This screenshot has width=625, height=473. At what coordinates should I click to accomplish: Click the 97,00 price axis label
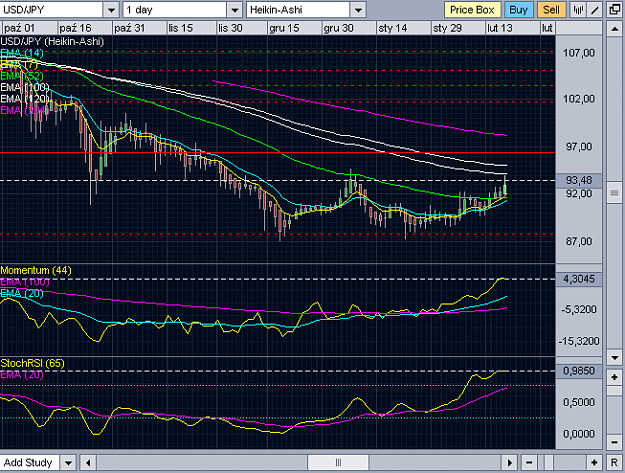point(579,147)
